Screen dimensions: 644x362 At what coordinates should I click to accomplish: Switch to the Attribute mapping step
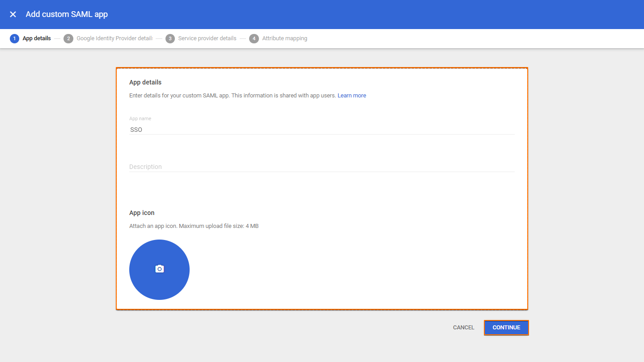coord(284,38)
